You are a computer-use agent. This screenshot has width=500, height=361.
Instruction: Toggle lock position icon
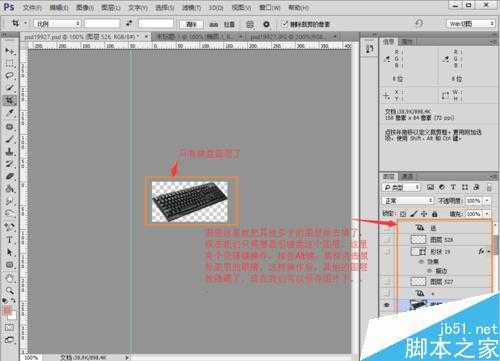click(x=424, y=214)
